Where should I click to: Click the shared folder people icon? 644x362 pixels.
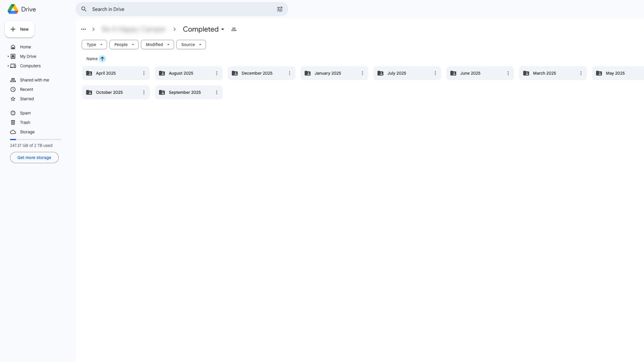click(234, 29)
